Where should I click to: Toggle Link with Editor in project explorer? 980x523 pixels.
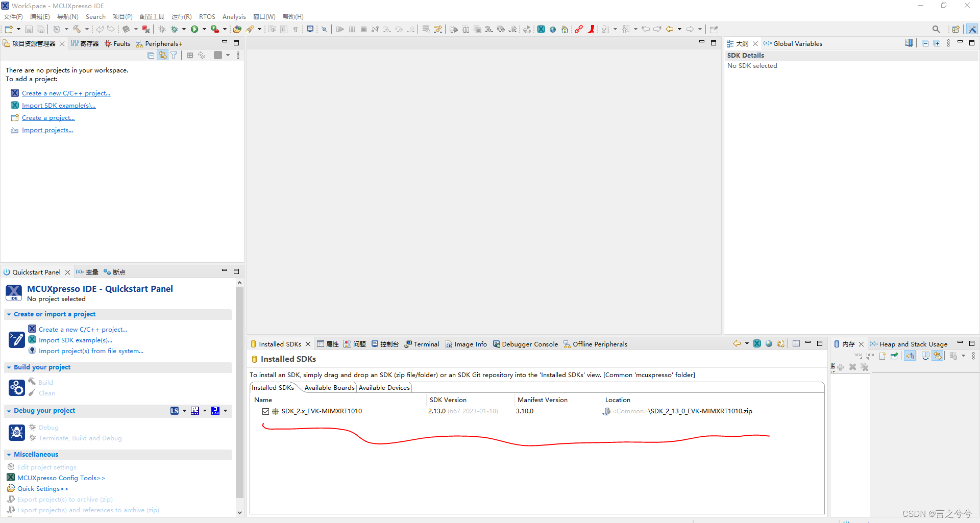click(x=162, y=55)
